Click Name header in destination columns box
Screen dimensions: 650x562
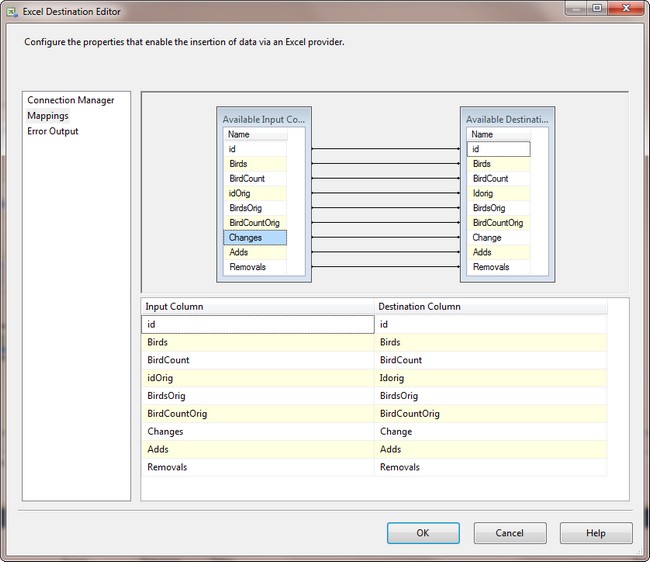click(499, 134)
